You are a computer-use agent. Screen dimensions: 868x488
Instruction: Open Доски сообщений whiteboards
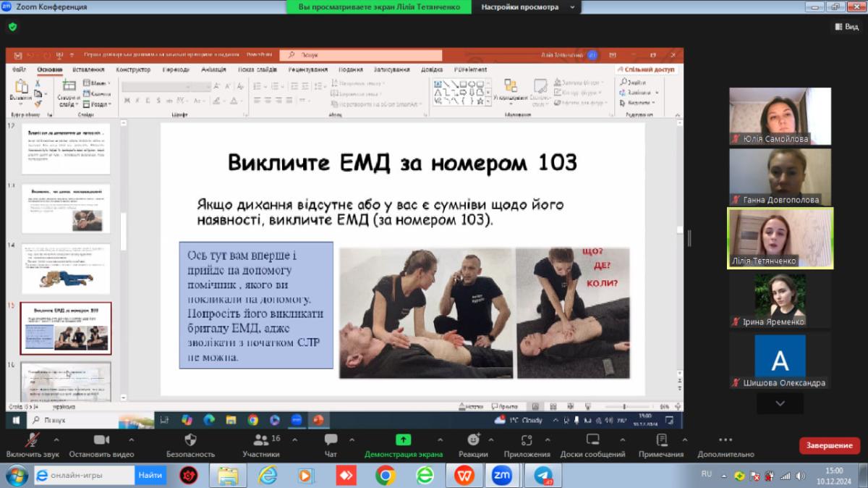coord(592,441)
